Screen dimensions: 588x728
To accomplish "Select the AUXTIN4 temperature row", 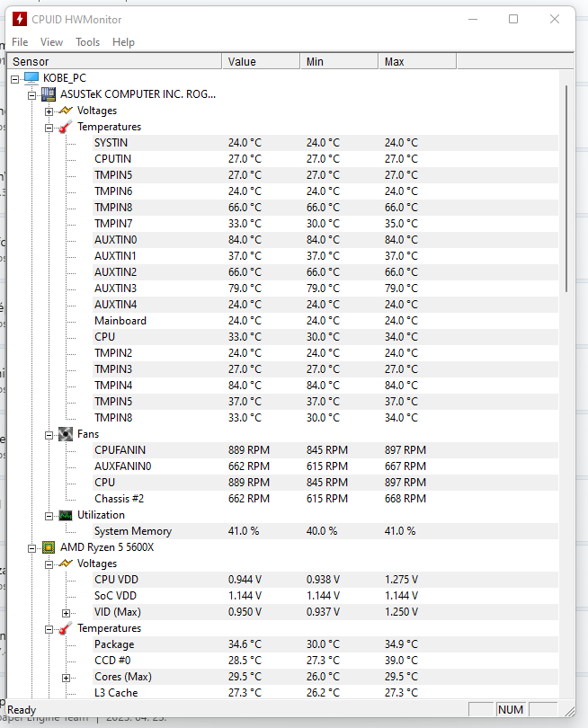I will [325, 305].
